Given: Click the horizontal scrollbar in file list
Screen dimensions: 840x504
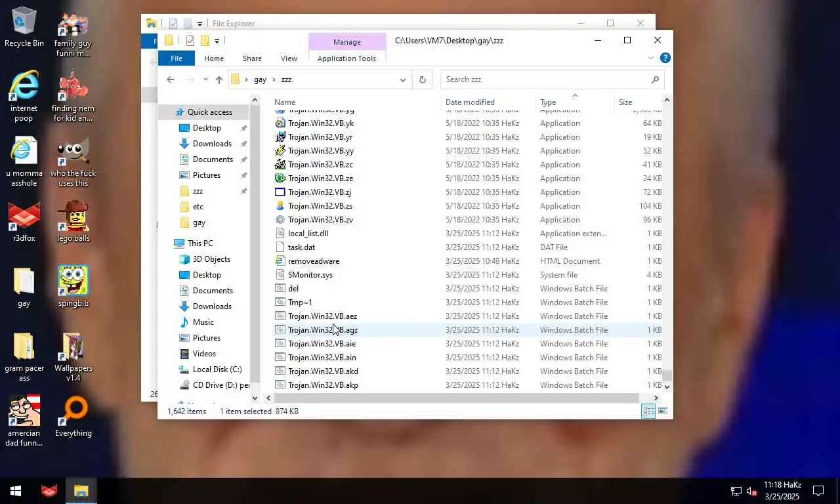Looking at the screenshot, I should pos(457,398).
